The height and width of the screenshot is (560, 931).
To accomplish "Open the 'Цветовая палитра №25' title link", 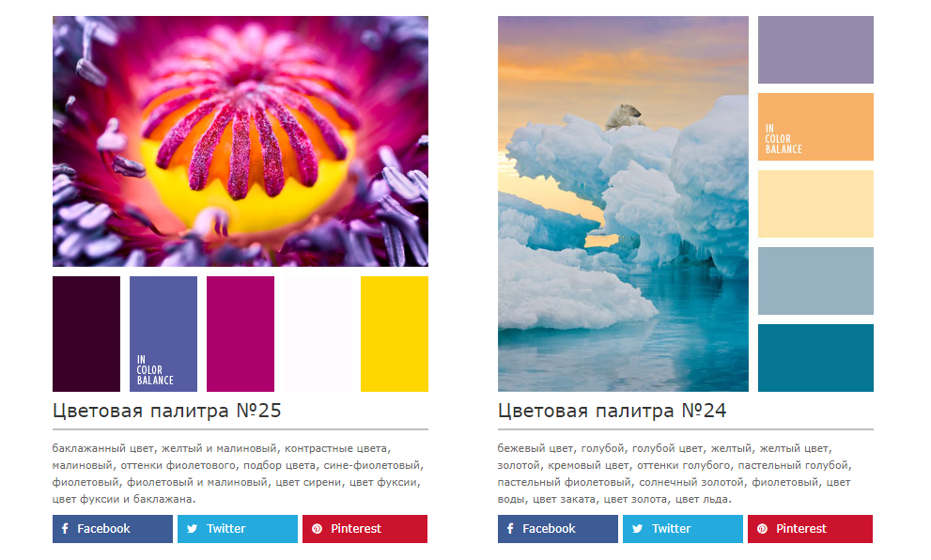I will click(x=167, y=411).
